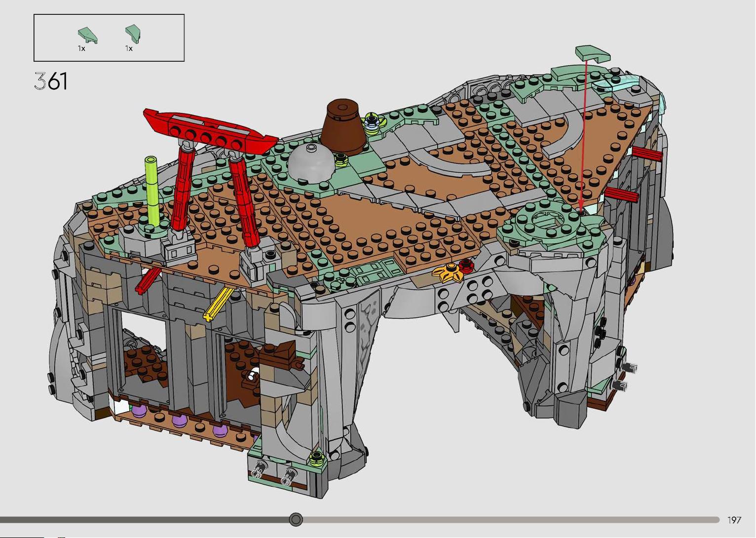Click the page progress slider handle
The image size is (756, 538).
point(296,519)
